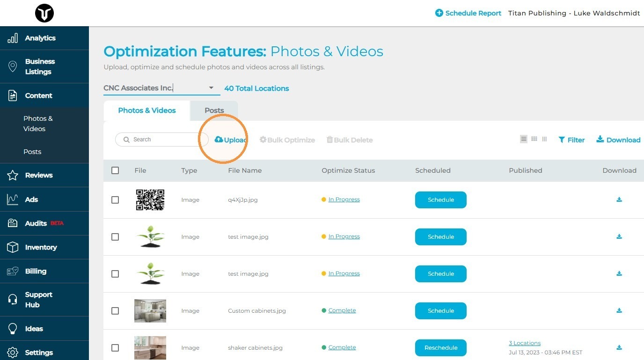This screenshot has height=360, width=644.
Task: Open the Inventory sidebar menu
Action: [44, 247]
